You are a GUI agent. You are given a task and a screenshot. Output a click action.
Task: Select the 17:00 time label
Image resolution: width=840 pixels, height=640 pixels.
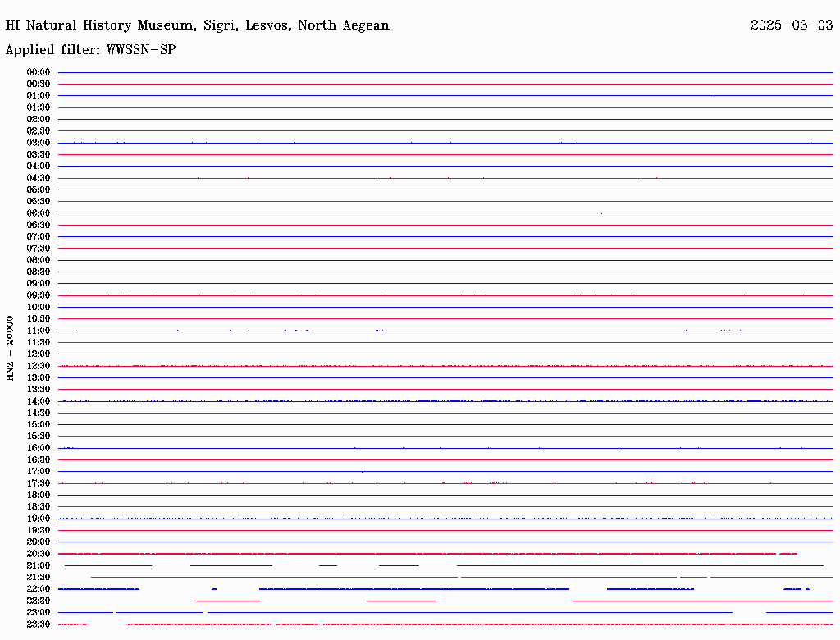(x=39, y=472)
